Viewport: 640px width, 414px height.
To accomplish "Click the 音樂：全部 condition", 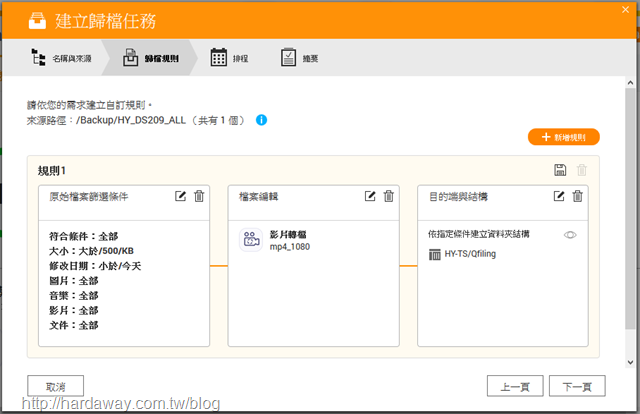I will click(74, 296).
